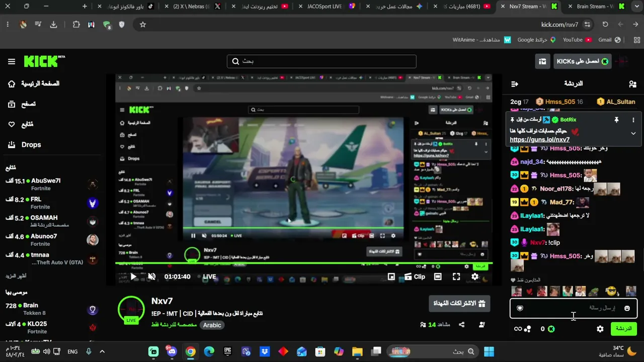Show hidden system tray icons
This screenshot has width=644, height=362.
coord(102,351)
